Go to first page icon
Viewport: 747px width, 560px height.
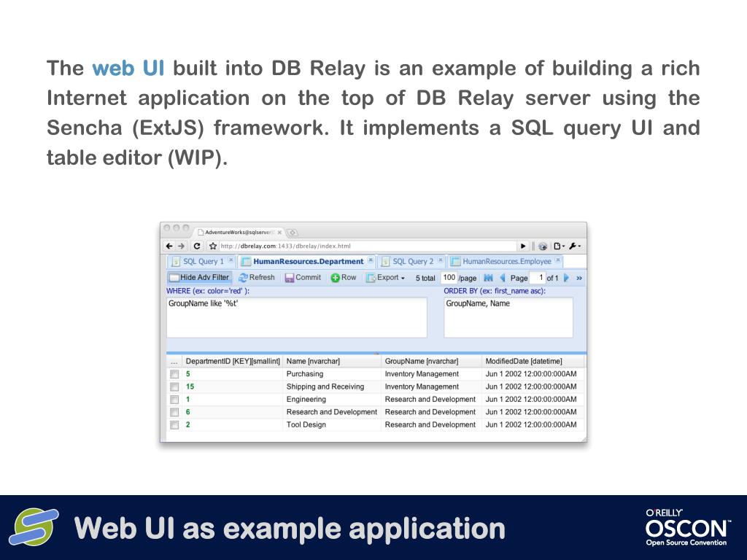point(488,278)
